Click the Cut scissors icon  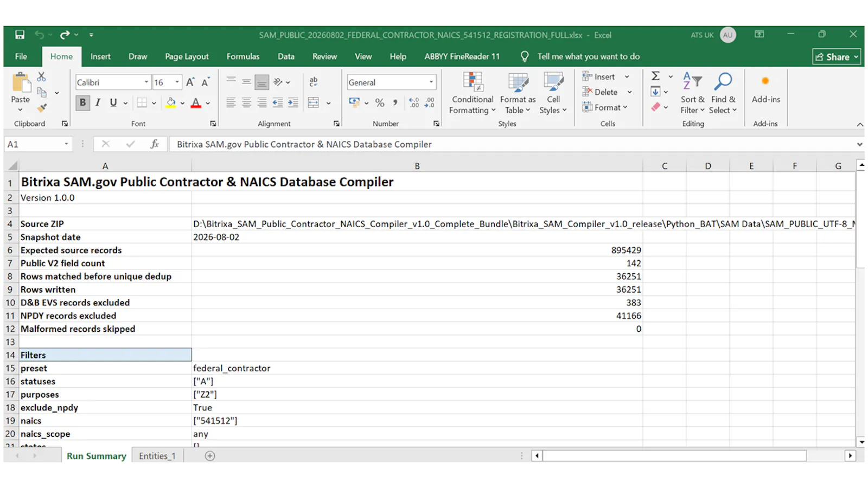42,77
